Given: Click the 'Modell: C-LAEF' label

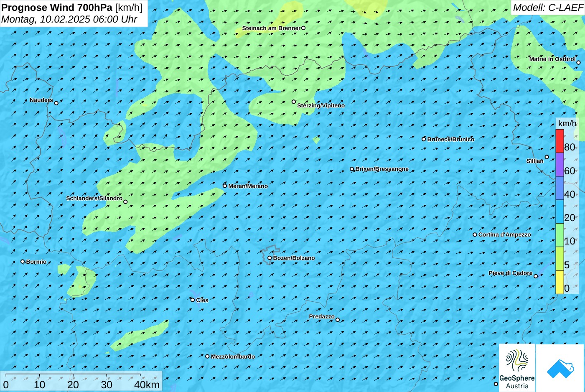Looking at the screenshot, I should (548, 7).
